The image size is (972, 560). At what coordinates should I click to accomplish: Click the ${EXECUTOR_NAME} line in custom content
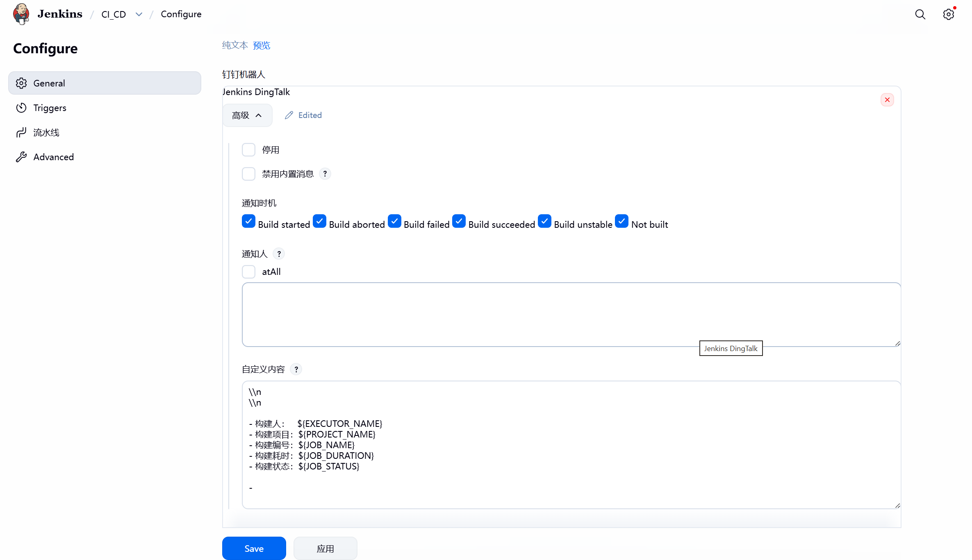coord(316,424)
